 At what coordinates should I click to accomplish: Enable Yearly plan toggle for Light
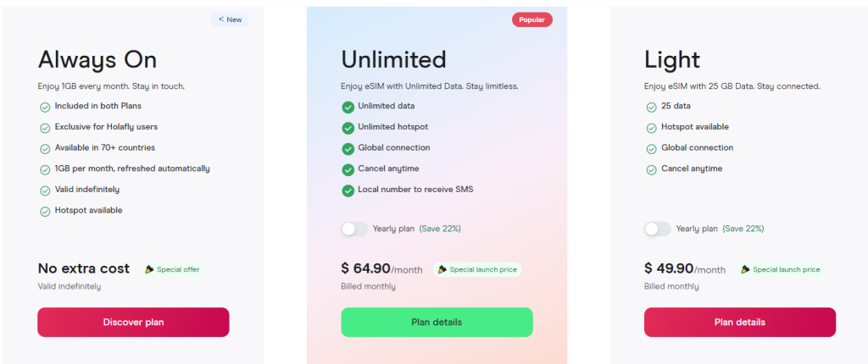(657, 229)
